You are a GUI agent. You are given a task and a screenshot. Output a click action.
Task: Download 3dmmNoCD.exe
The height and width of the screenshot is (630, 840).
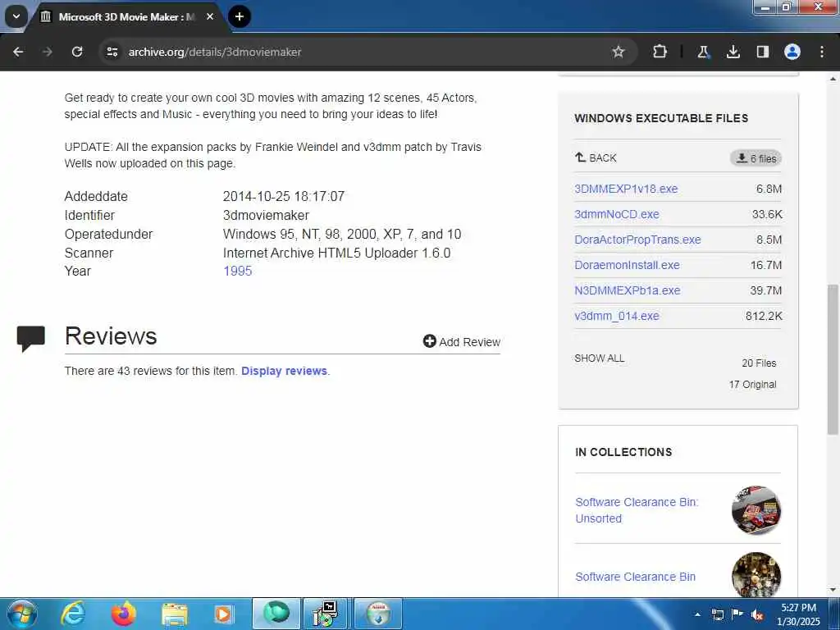pos(617,214)
